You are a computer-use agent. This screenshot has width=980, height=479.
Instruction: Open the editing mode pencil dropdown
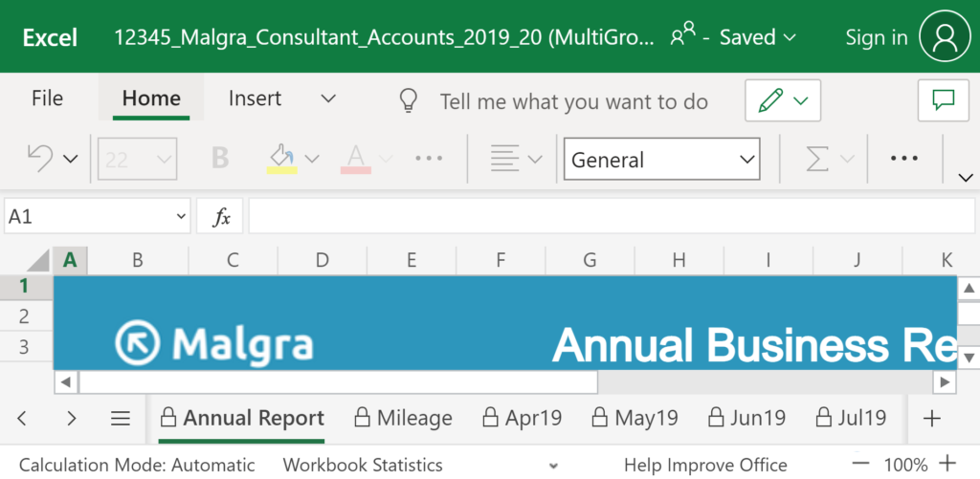(x=783, y=100)
